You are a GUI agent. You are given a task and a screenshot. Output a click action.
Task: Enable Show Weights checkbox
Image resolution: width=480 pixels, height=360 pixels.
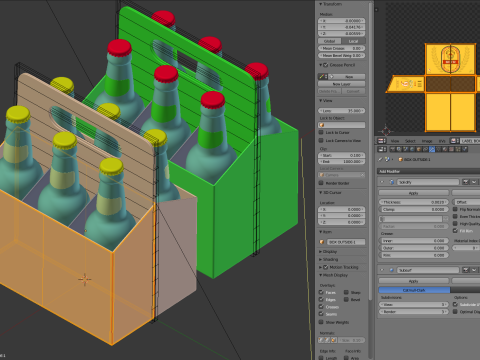point(321,322)
